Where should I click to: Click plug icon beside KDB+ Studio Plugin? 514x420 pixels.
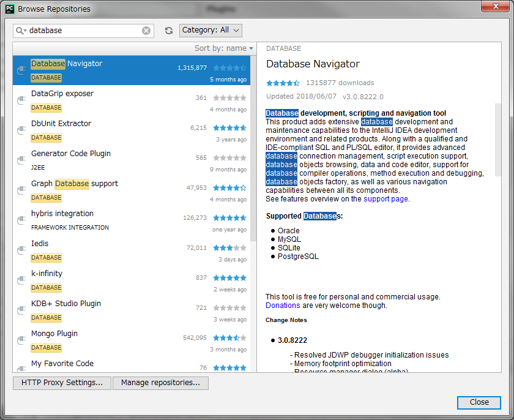coord(21,310)
